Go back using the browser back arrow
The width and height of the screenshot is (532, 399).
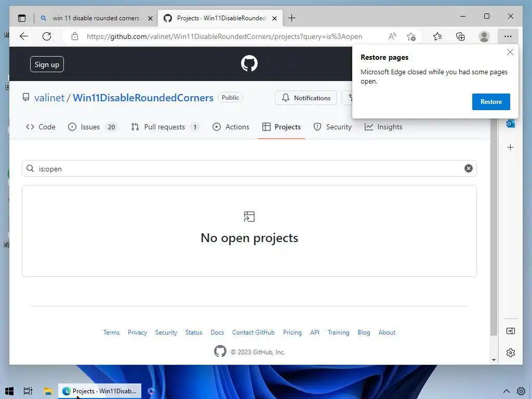(x=24, y=36)
